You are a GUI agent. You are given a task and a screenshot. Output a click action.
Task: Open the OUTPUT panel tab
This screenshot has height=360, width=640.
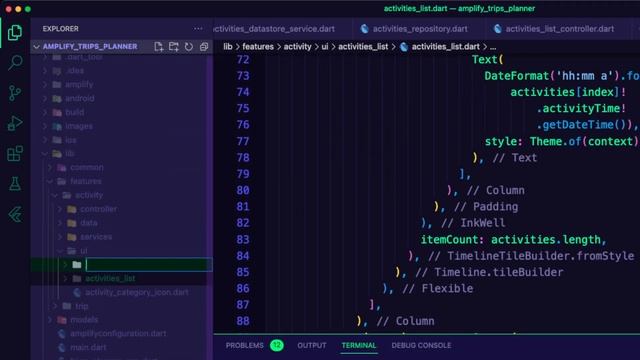click(x=312, y=345)
